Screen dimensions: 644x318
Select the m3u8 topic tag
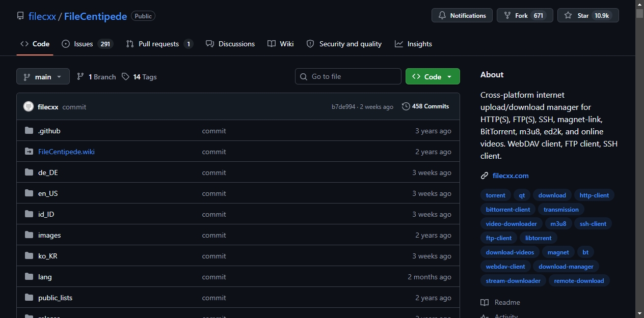(558, 224)
